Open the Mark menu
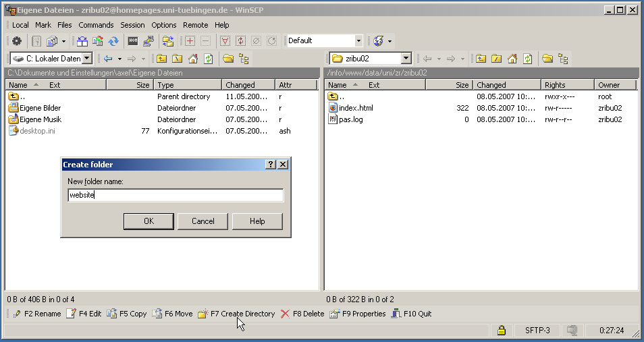 click(x=43, y=25)
